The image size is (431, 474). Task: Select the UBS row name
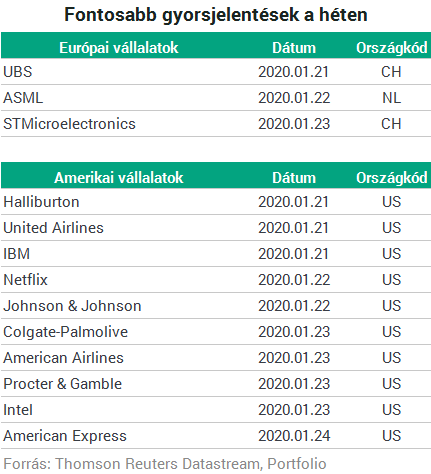click(x=18, y=72)
